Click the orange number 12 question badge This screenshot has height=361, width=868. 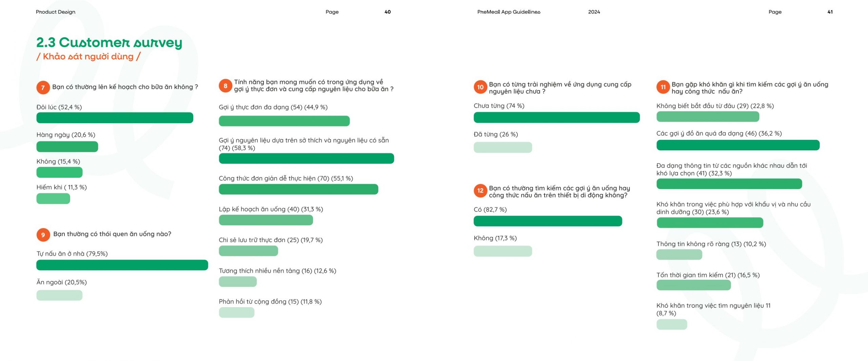480,191
